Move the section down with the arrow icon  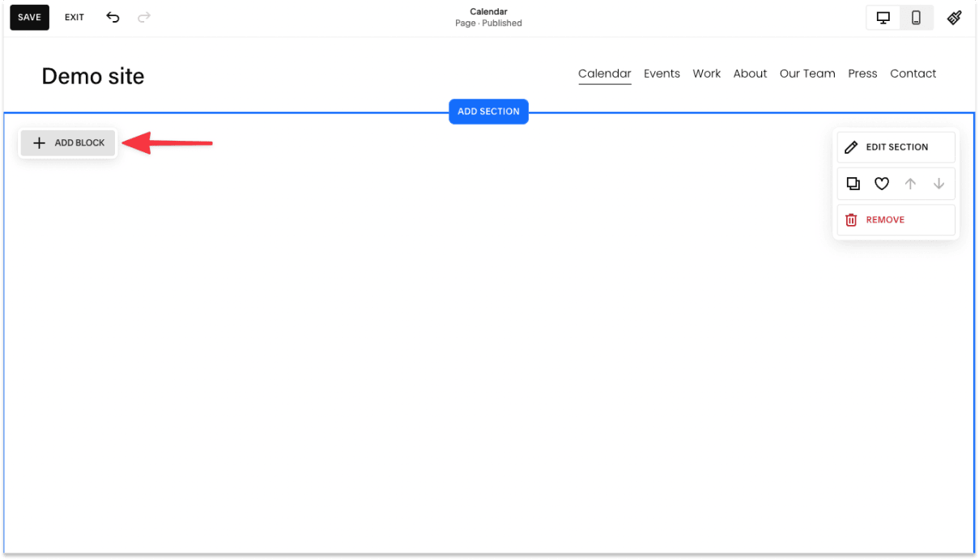[x=939, y=183]
